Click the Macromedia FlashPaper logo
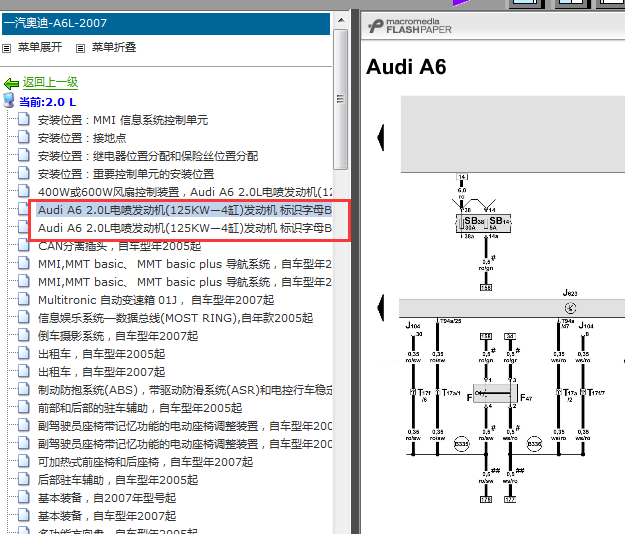 409,26
